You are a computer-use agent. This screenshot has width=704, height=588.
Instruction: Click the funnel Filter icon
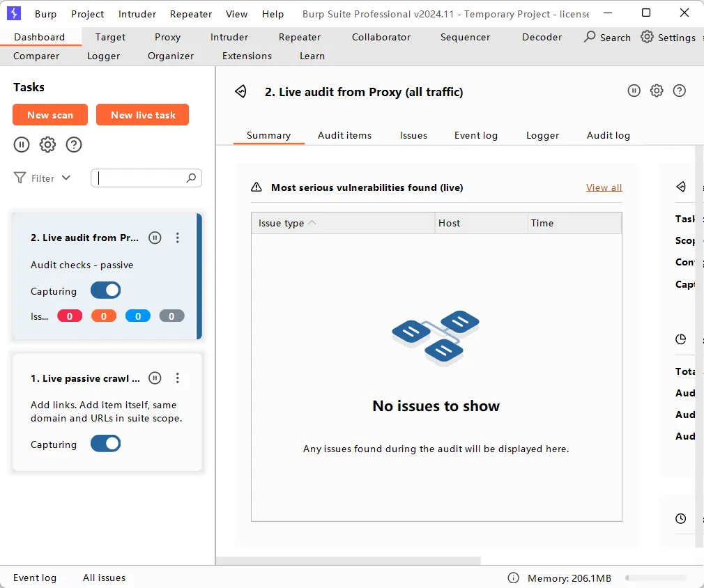click(20, 178)
